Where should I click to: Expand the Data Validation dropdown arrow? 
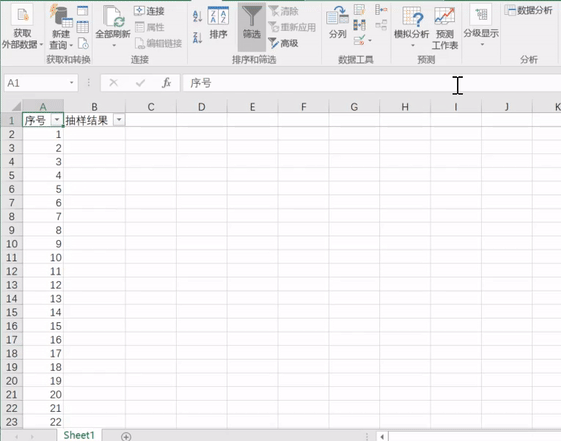click(370, 40)
